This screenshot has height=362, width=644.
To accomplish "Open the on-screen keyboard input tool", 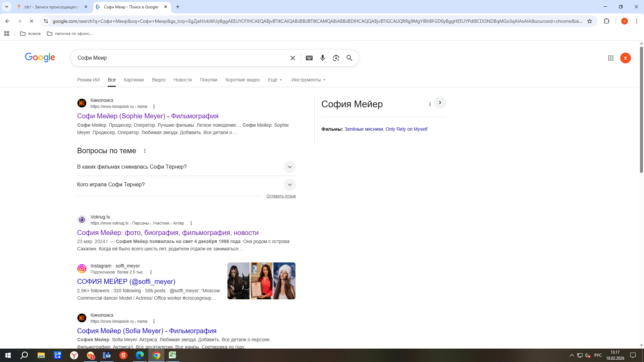I will coord(309,58).
